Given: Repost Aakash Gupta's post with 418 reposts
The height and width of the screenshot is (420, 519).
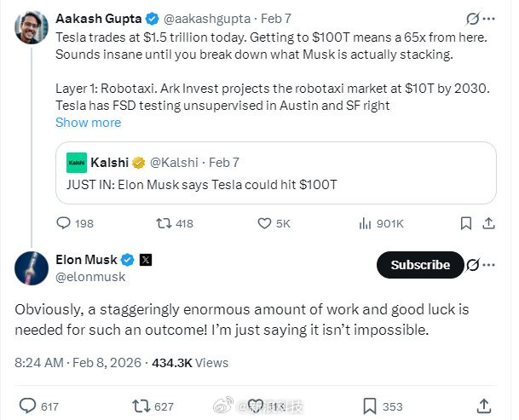Looking at the screenshot, I should point(159,223).
